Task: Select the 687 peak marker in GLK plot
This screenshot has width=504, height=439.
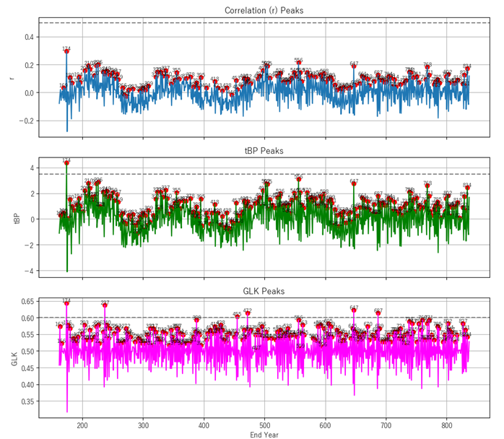Action: point(378,313)
